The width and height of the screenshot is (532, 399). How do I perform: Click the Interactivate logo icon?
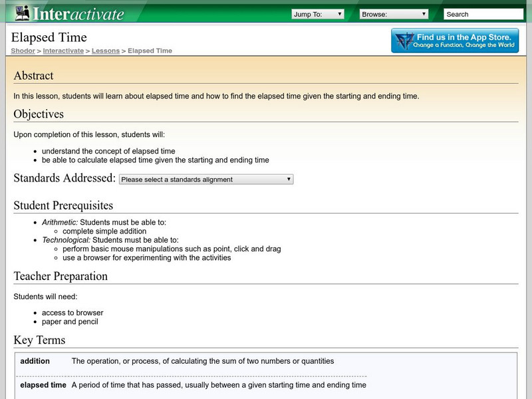coord(23,13)
